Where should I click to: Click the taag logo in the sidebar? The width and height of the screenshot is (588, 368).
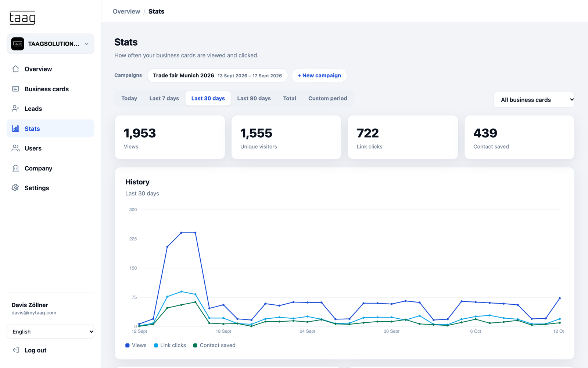pos(22,17)
